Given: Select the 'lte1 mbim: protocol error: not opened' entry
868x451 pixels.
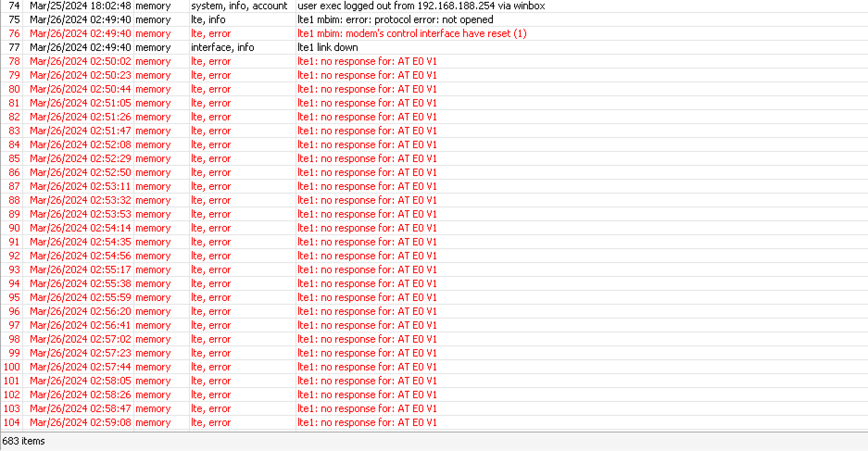Looking at the screenshot, I should click(394, 20).
